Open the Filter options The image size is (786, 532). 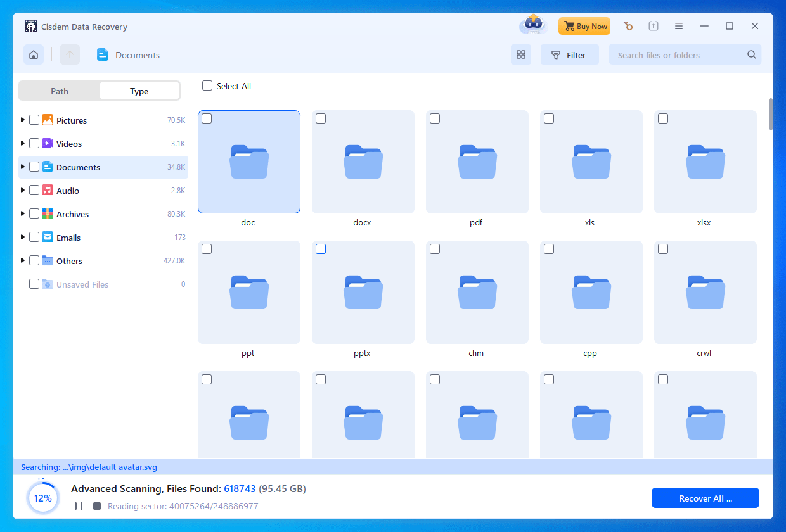click(x=569, y=55)
